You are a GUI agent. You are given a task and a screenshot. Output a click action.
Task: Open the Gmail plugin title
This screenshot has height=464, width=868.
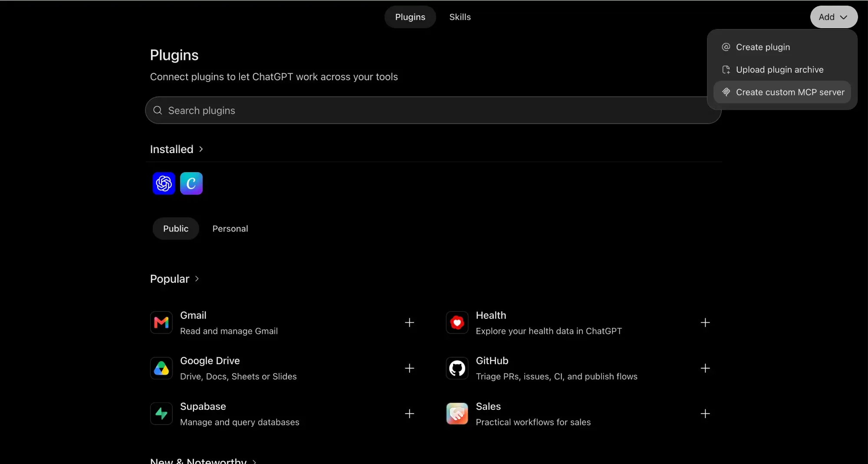tap(193, 315)
